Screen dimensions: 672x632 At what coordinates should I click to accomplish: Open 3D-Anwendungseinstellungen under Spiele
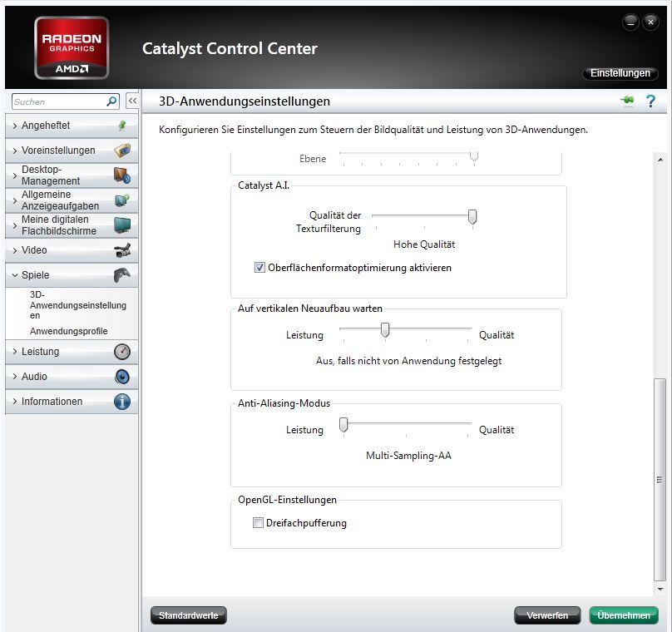(78, 305)
